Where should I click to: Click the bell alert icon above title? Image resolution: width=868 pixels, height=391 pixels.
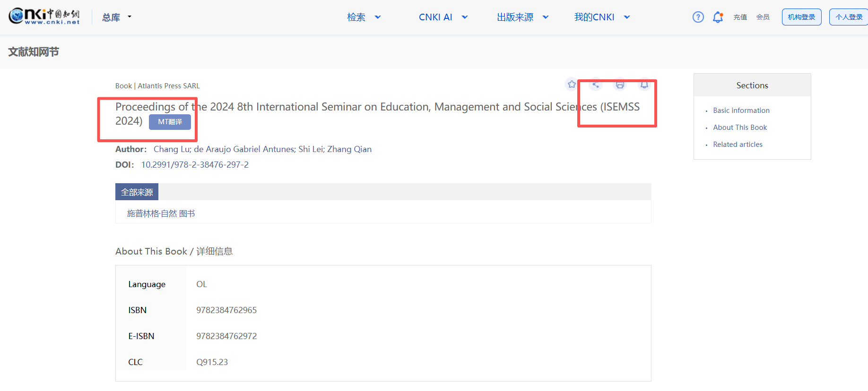pos(644,85)
